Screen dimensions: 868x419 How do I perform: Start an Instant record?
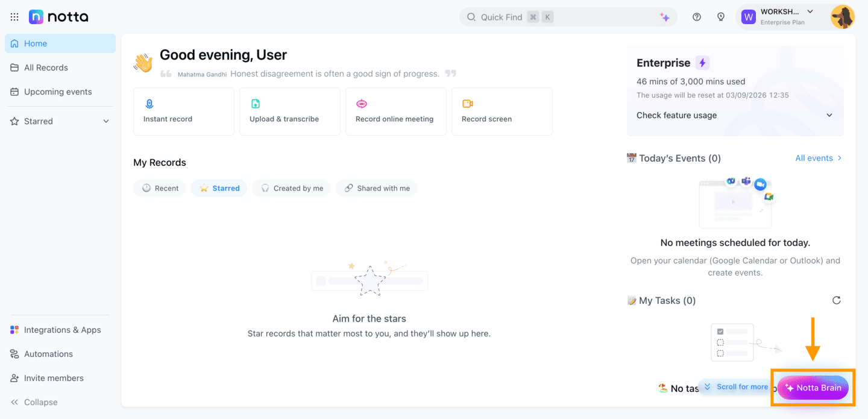pyautogui.click(x=184, y=112)
